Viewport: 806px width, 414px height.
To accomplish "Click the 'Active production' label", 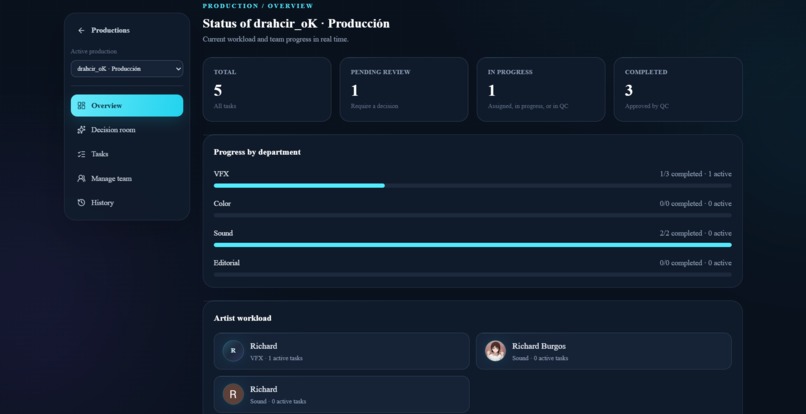I will tap(94, 51).
